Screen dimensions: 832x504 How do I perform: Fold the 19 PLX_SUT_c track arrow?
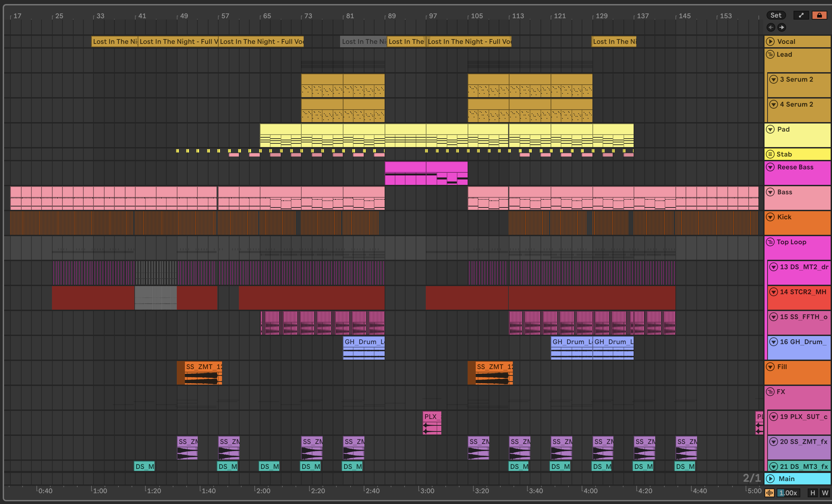[774, 417]
